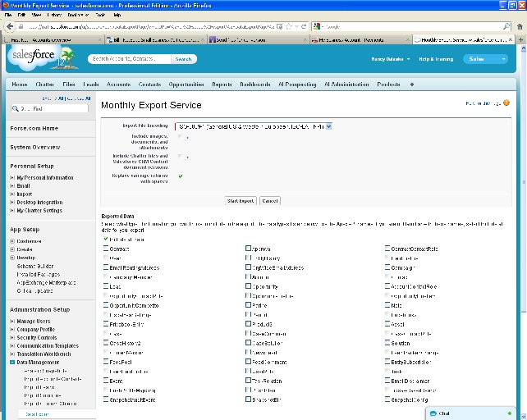Screen dimensions: 527x420
Task: Toggle Include Chatter files and CRM Content checkbox
Action: coord(181,157)
